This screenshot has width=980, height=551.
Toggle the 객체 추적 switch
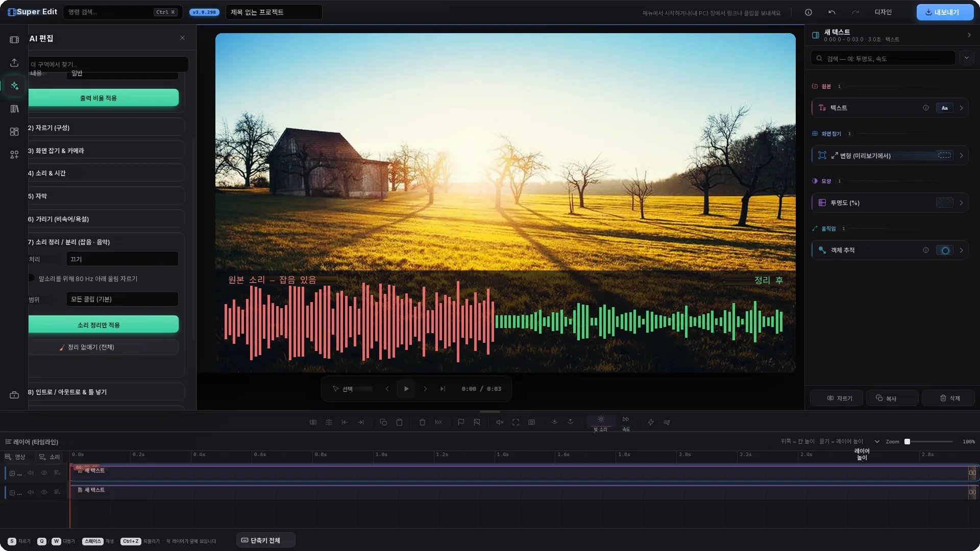click(x=945, y=251)
